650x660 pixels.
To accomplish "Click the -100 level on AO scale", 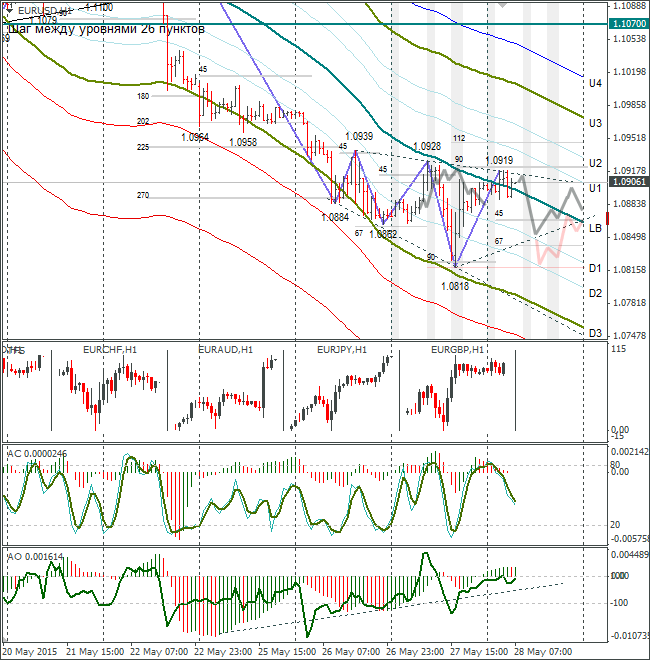I will (618, 603).
